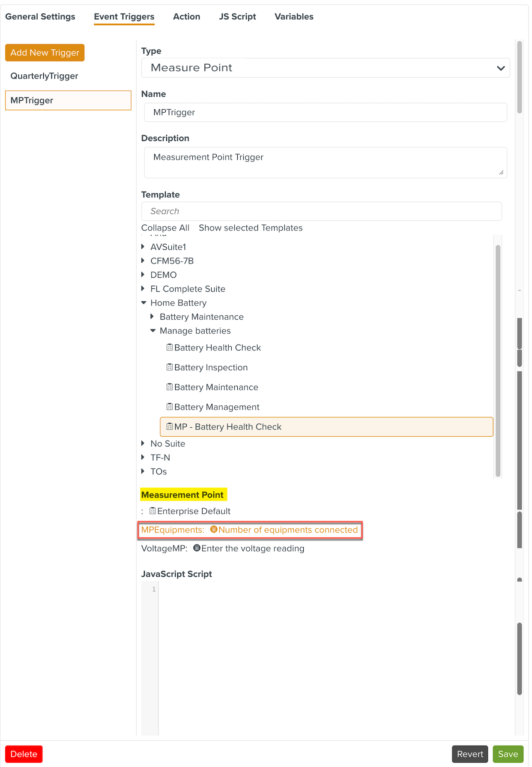Click the Battery Management template icon

pos(170,407)
